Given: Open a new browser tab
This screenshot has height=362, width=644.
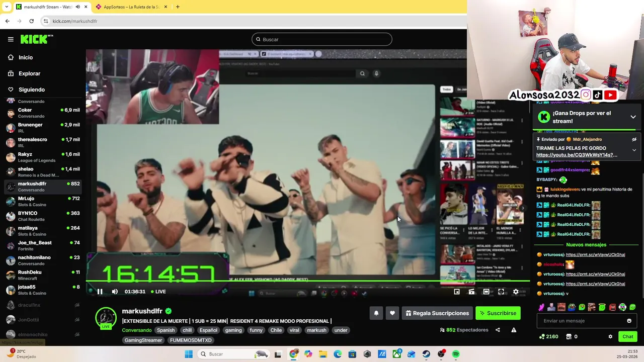Looking at the screenshot, I should point(178,7).
